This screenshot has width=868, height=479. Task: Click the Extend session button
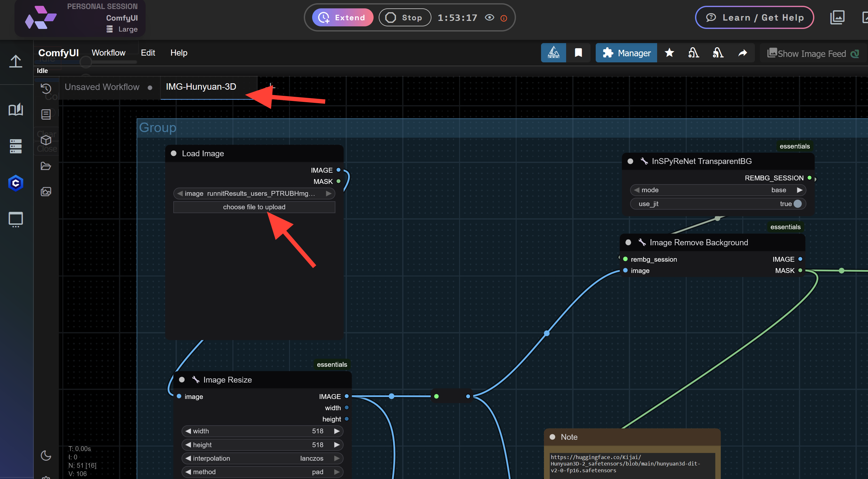pyautogui.click(x=342, y=17)
